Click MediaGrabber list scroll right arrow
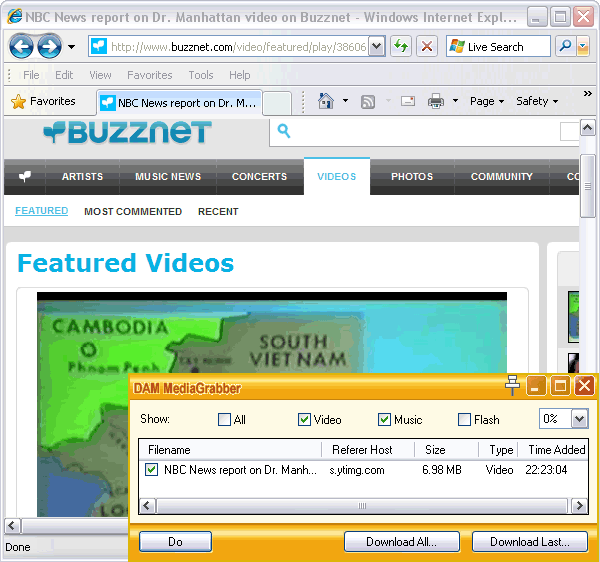600x562 pixels. pos(579,506)
